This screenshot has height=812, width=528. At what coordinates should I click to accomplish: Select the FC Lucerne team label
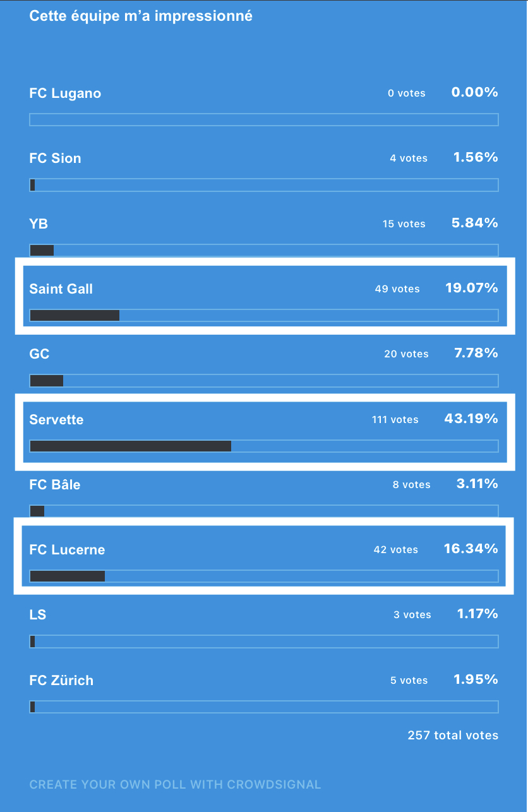67,550
